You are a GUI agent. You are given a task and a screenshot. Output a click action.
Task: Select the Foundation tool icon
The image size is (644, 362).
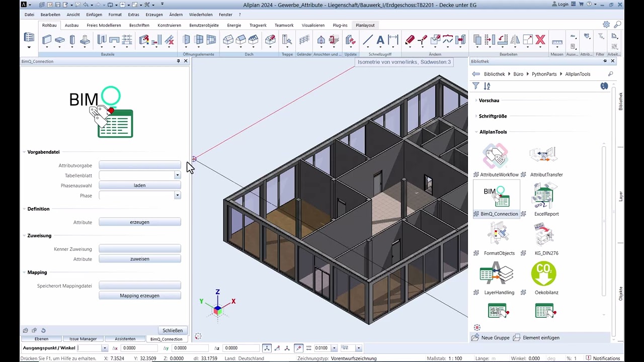(85, 40)
